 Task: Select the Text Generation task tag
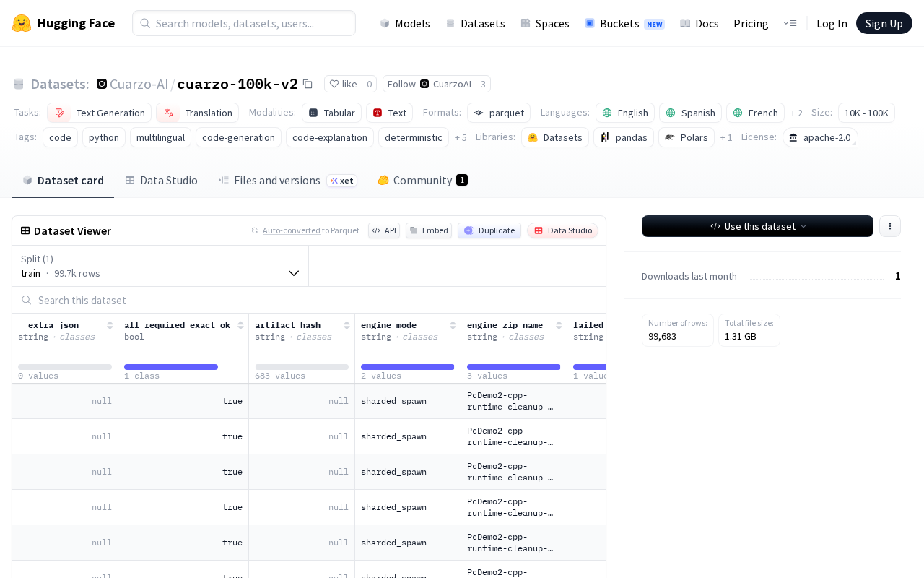click(100, 113)
